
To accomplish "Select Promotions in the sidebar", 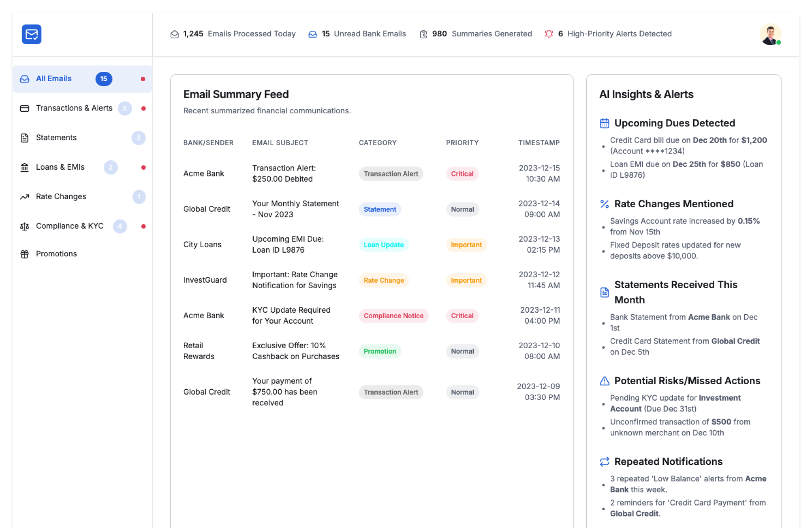I will coord(56,254).
